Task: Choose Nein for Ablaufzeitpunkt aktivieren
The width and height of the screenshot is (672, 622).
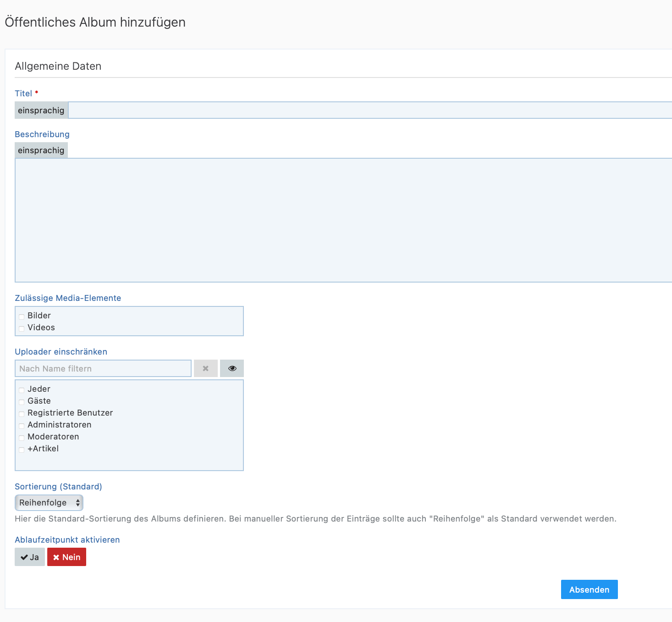Action: pos(66,557)
